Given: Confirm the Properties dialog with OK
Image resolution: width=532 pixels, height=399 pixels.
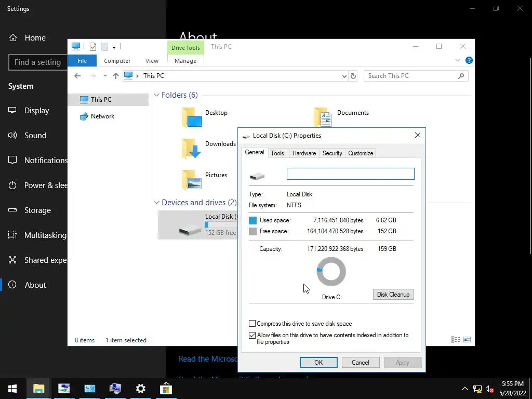Looking at the screenshot, I should [x=318, y=362].
